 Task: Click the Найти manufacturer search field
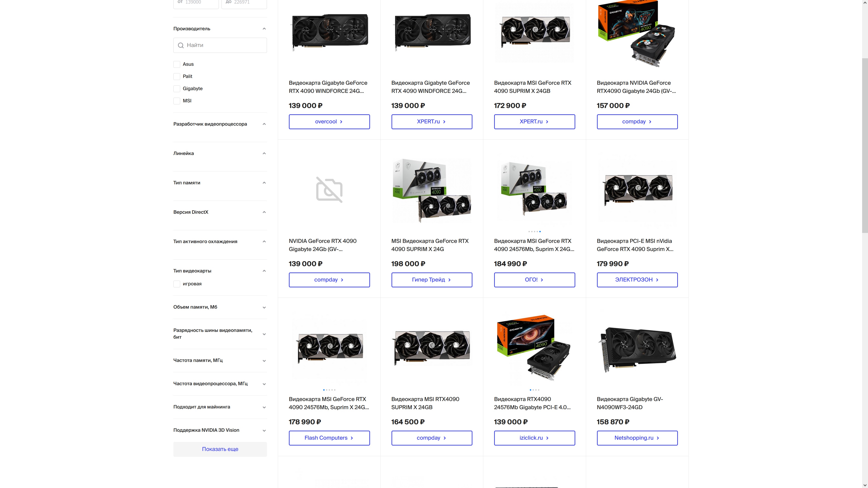point(220,45)
